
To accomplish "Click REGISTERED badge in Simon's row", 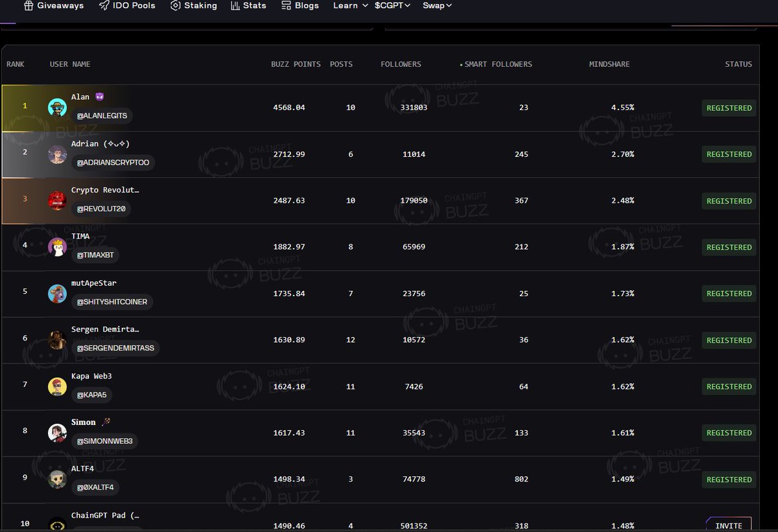I will point(729,433).
